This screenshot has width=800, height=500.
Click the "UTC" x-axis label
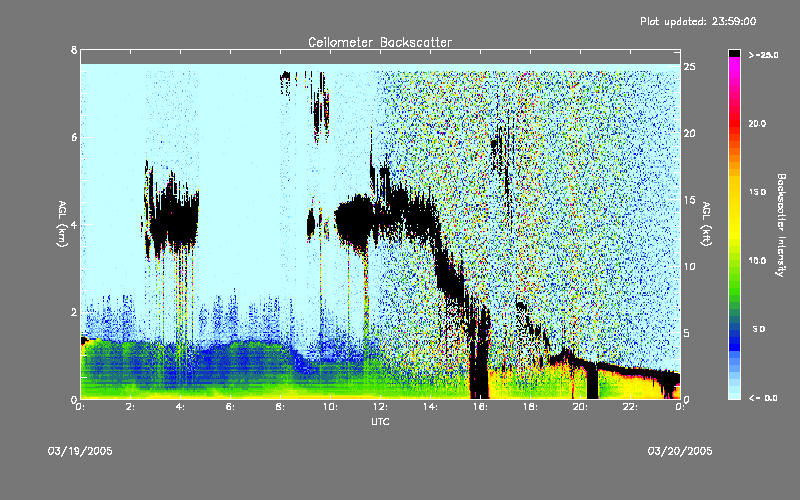(380, 421)
